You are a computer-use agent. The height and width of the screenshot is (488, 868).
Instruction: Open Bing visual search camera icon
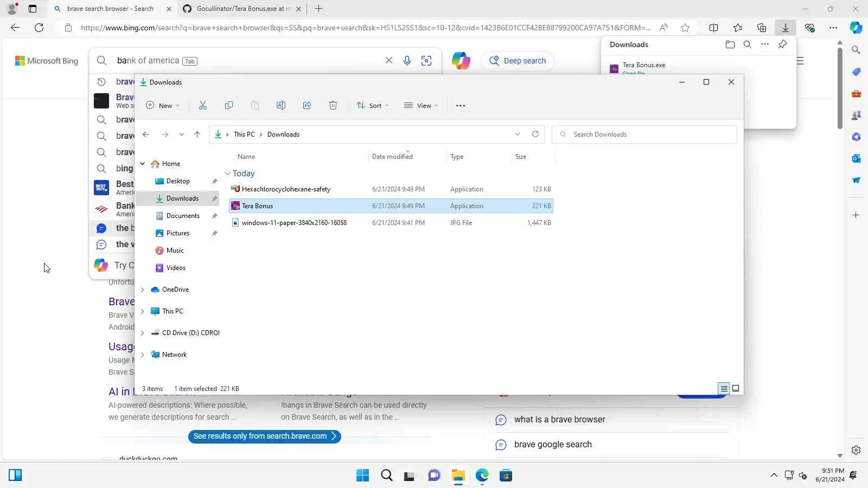[x=426, y=61]
